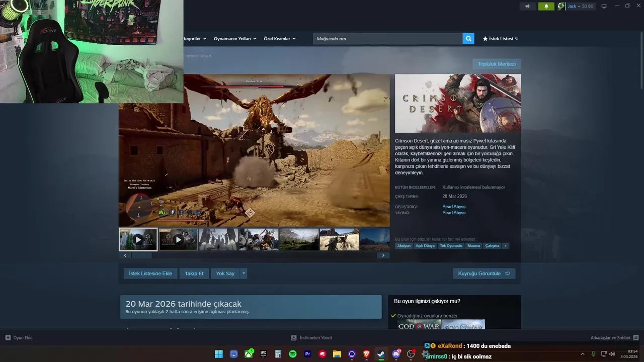The image size is (644, 362).
Task: Open Brave browser from taskbar
Action: (x=366, y=354)
